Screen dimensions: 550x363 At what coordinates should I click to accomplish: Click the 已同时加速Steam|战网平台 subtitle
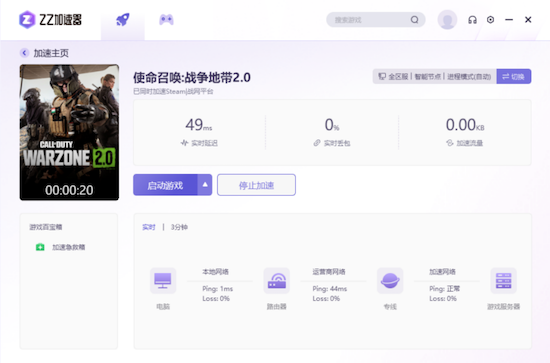click(173, 92)
